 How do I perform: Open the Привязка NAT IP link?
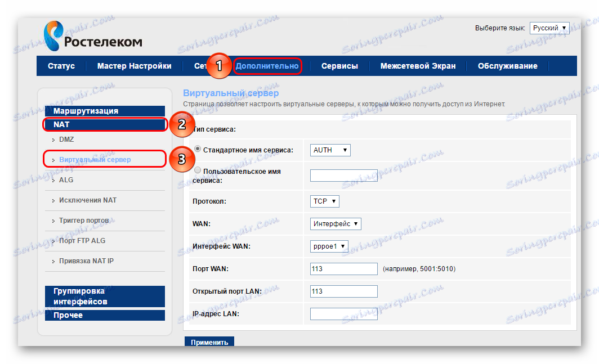[86, 261]
